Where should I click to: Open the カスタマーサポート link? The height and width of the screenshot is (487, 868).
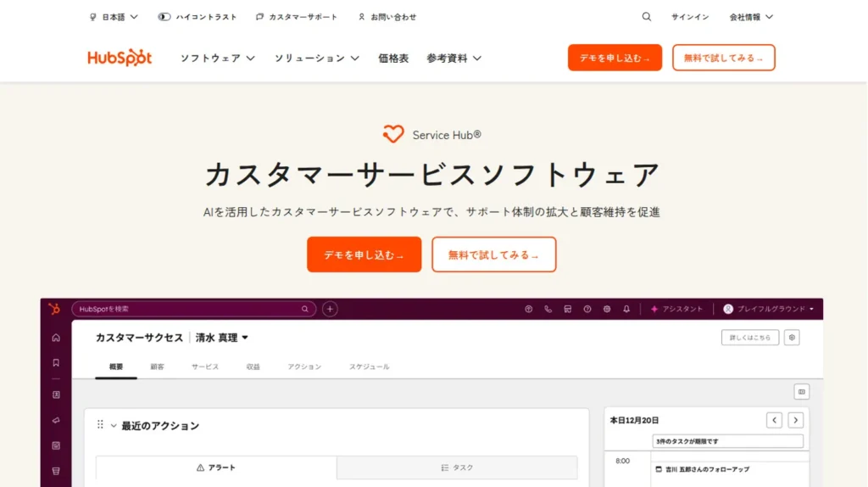297,17
